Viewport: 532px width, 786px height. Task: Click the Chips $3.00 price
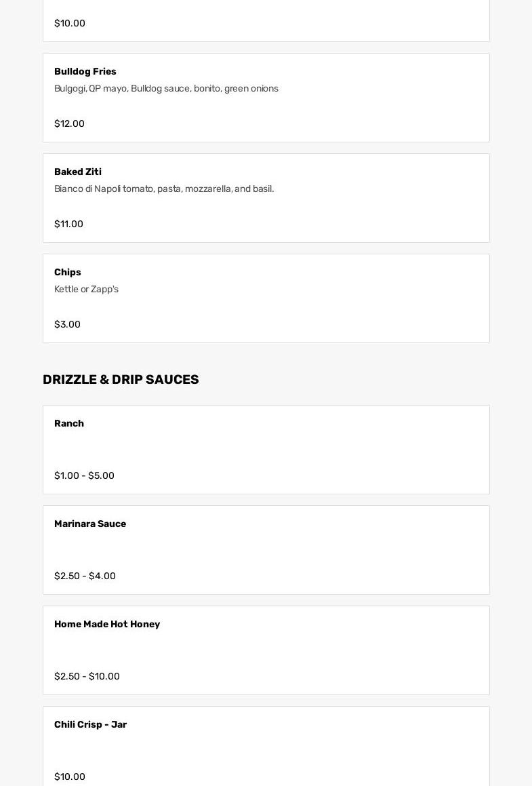click(x=67, y=324)
